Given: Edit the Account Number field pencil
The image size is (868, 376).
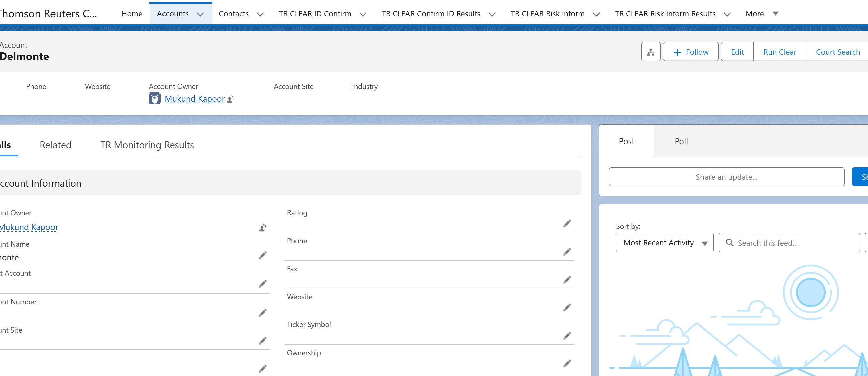Looking at the screenshot, I should coord(263,312).
